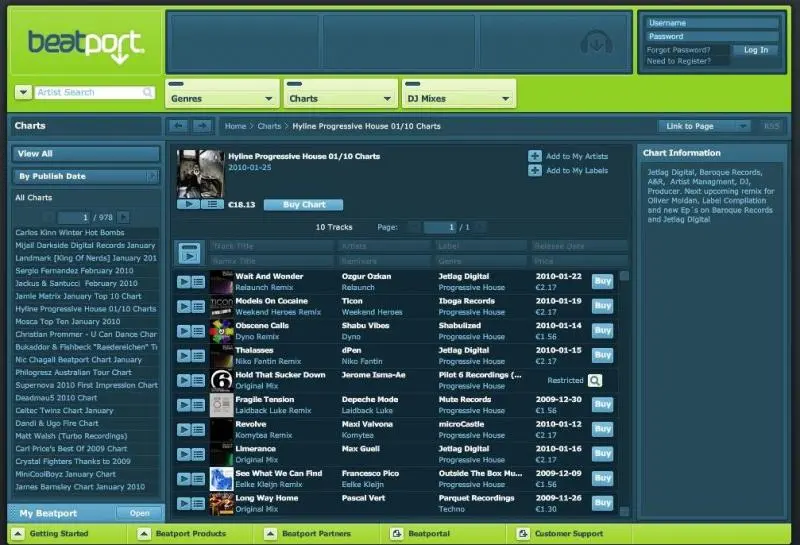Click the Log In button
Viewport: 800px width, 545px height.
coord(756,50)
